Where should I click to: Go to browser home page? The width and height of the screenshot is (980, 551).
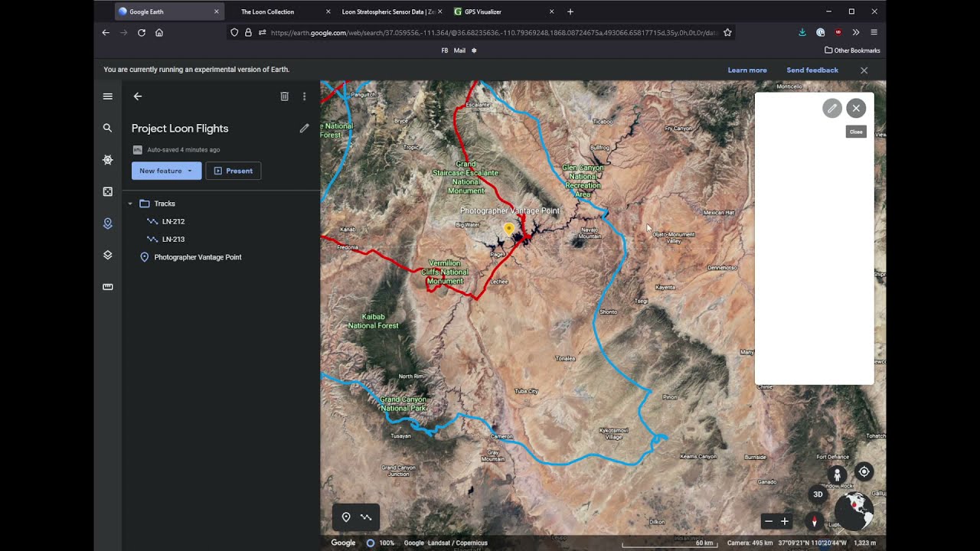coord(159,32)
